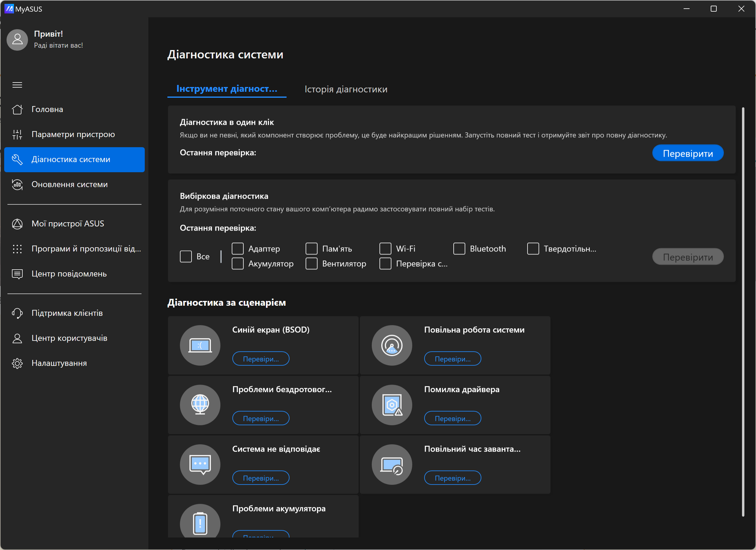Click the Driver Error scenario check button
Viewport: 756px width, 550px height.
pyautogui.click(x=452, y=419)
